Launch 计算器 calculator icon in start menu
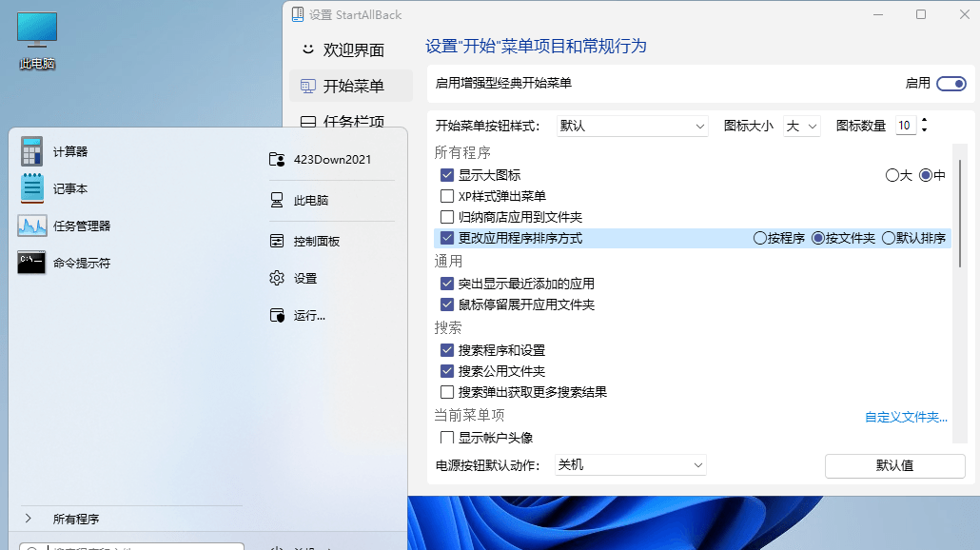The width and height of the screenshot is (980, 550). click(32, 151)
